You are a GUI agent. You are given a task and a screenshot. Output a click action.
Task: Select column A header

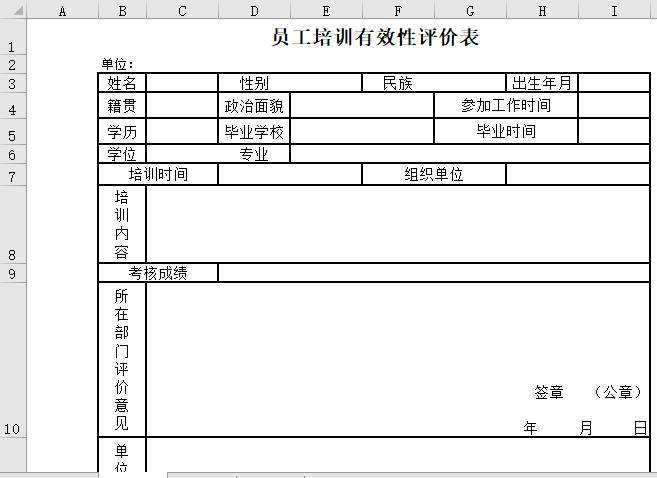tap(63, 11)
